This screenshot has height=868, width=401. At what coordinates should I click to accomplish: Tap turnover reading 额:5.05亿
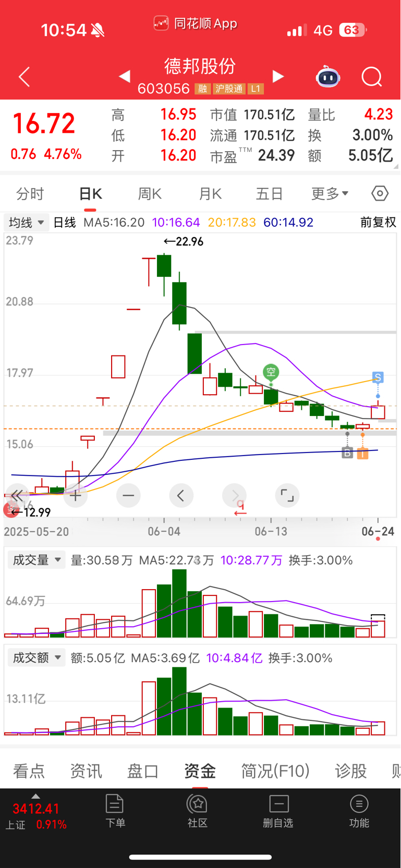click(98, 658)
